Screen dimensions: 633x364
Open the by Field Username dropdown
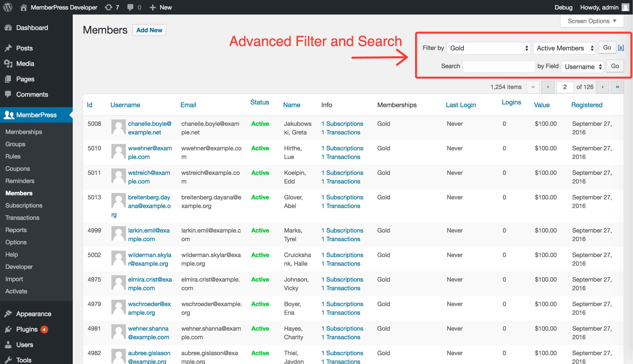(x=583, y=66)
